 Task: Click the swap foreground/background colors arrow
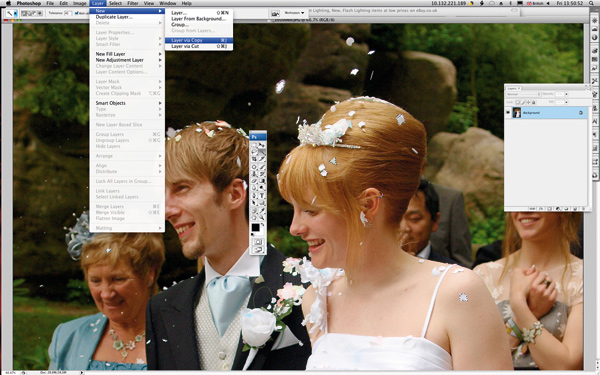pos(262,225)
